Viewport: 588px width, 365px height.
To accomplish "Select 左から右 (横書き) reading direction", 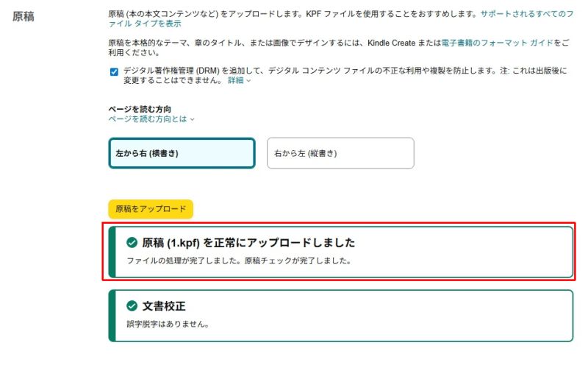I will [x=182, y=153].
